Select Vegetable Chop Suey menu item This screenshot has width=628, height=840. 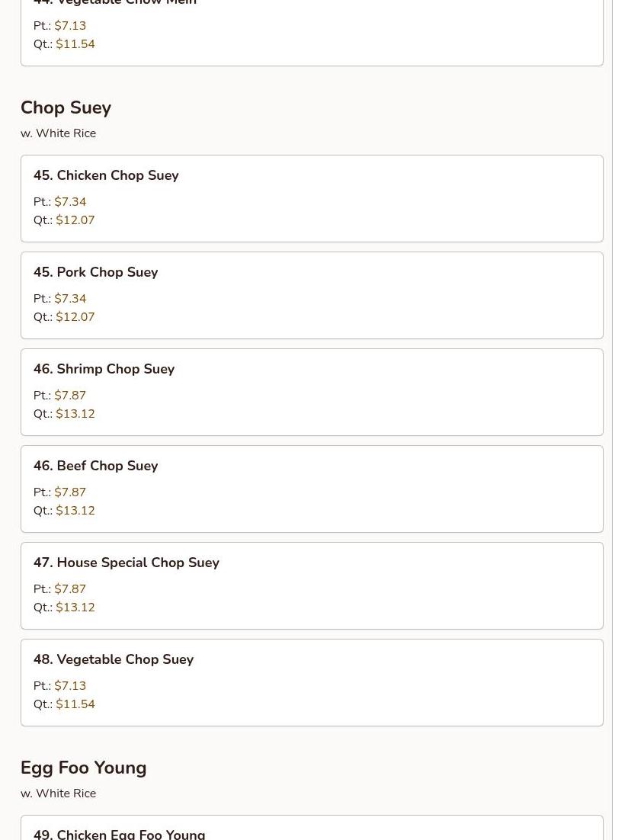tap(113, 659)
